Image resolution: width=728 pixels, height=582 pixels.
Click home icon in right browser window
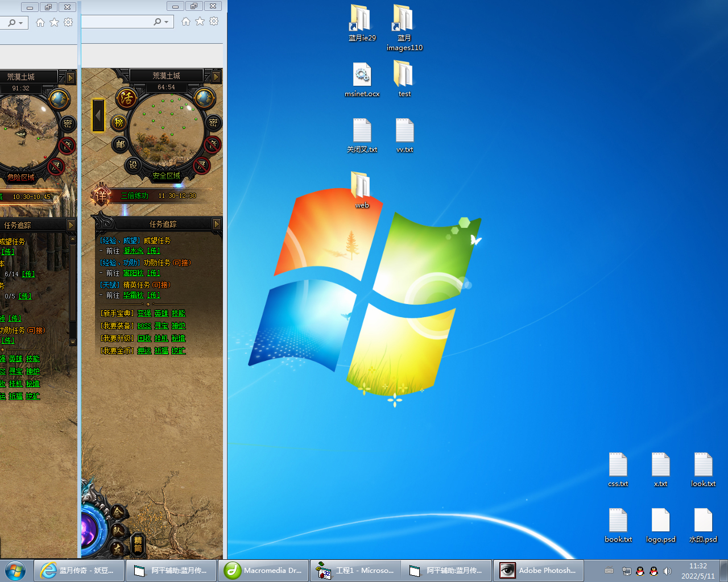point(186,22)
